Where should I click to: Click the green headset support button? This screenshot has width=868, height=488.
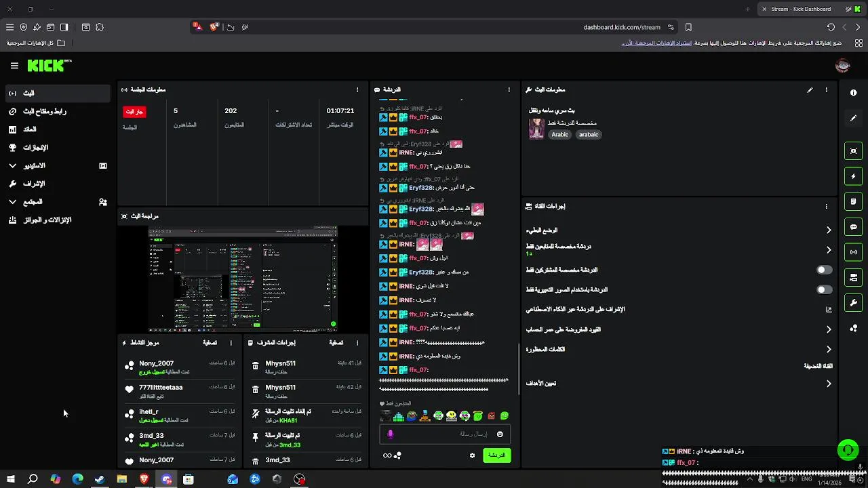coord(847,450)
